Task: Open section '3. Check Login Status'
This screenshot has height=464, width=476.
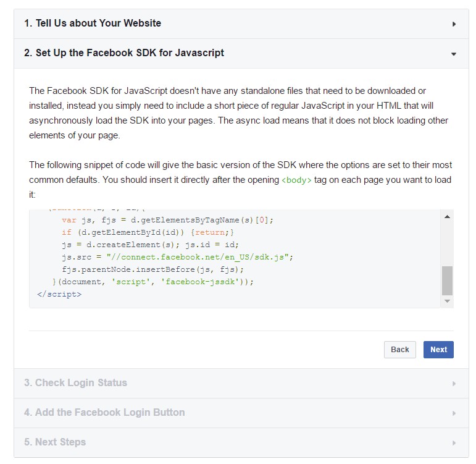Action: tap(241, 383)
